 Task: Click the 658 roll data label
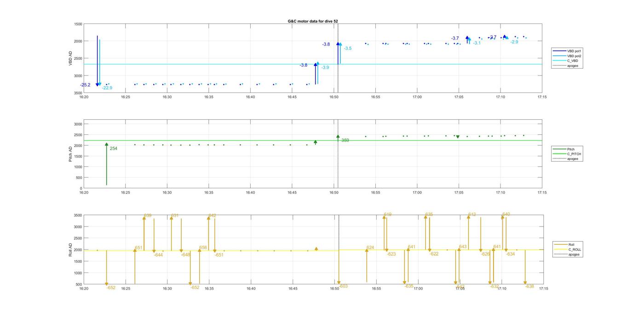pyautogui.click(x=203, y=248)
